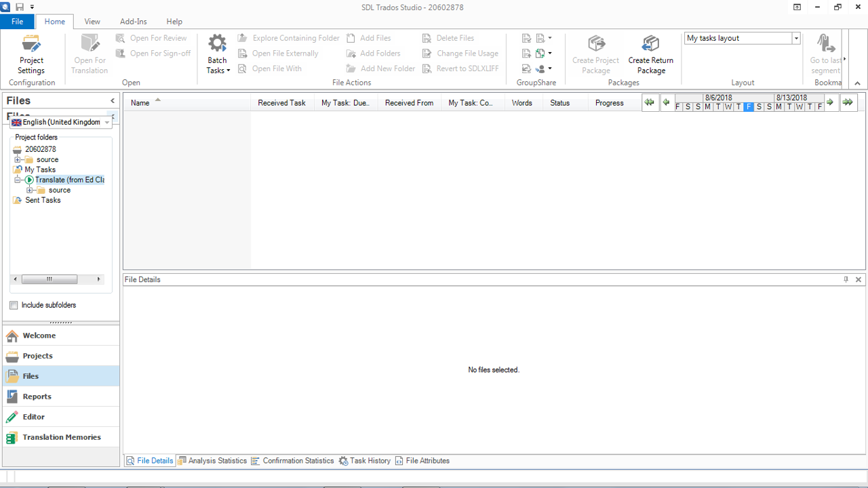Image resolution: width=868 pixels, height=488 pixels.
Task: Go to the Projects view
Action: tap(60, 356)
